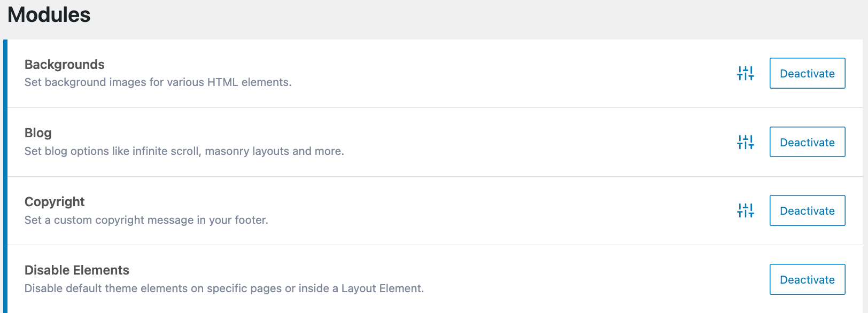Screen dimensions: 868x313
Task: Click the Disable Elements description text
Action: pyautogui.click(x=224, y=288)
